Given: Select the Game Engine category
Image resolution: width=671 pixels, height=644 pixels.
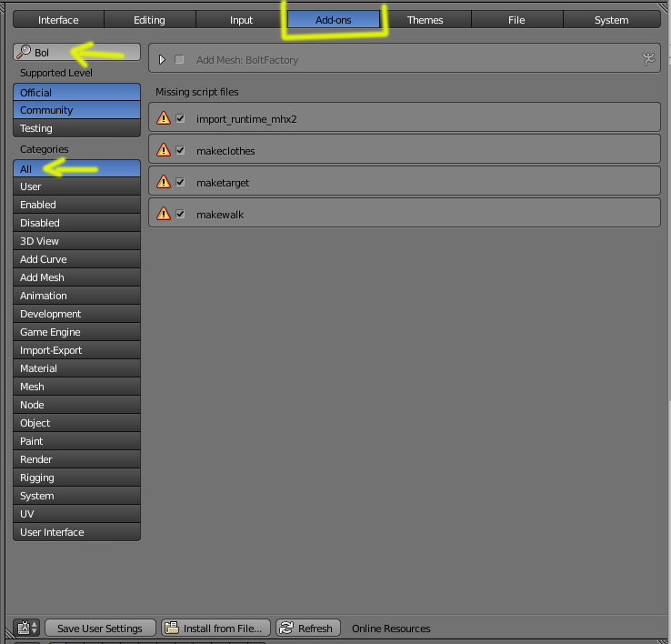Looking at the screenshot, I should click(77, 332).
